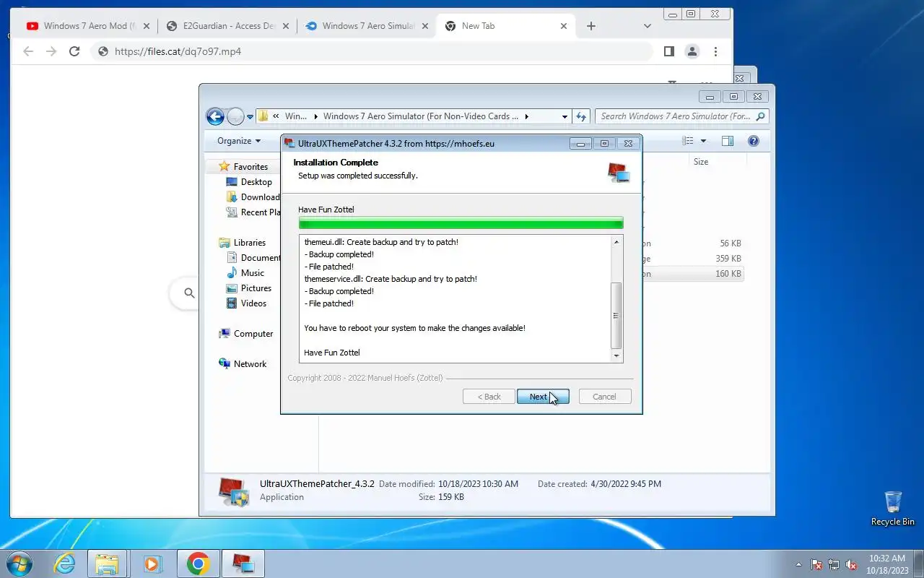Click installer log scrollbar up arrow
Viewport: 924px width, 578px height.
616,241
